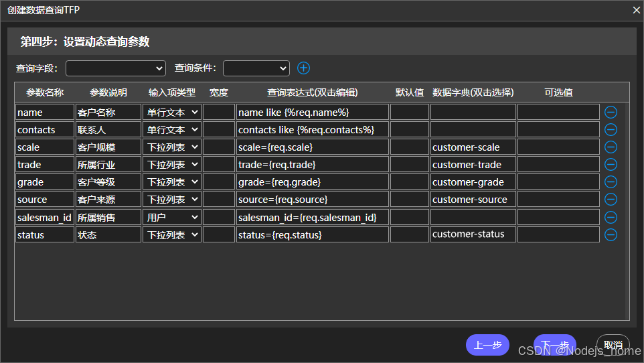Select the customer-grade dictionary field
This screenshot has height=363, width=644.
point(473,182)
